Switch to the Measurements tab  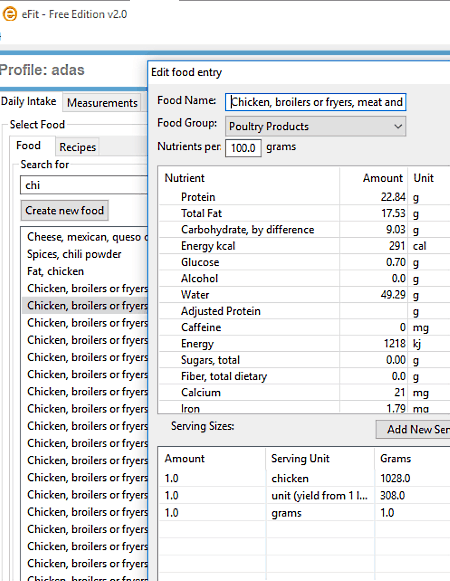click(x=102, y=103)
